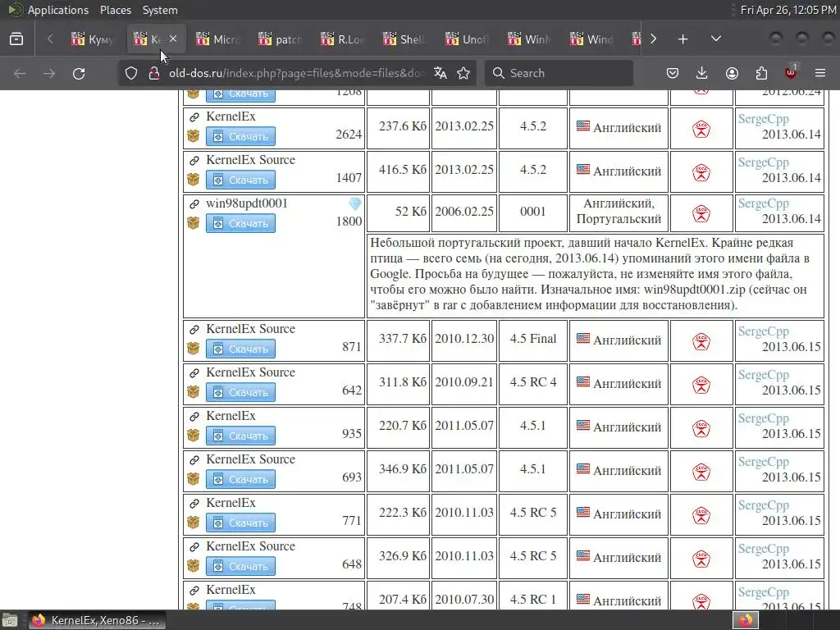Switch to the patch tab
Screen dimensions: 840x630
click(x=281, y=39)
